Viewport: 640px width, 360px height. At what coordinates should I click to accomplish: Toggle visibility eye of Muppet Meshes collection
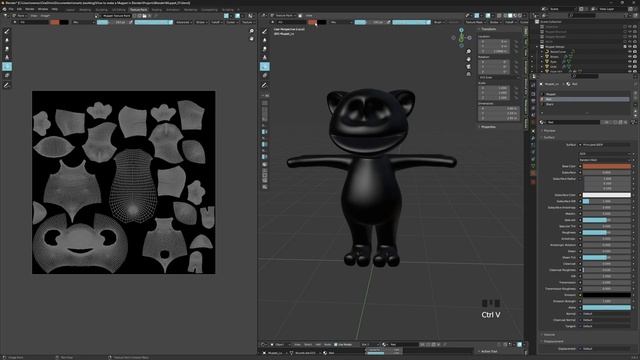click(x=629, y=47)
